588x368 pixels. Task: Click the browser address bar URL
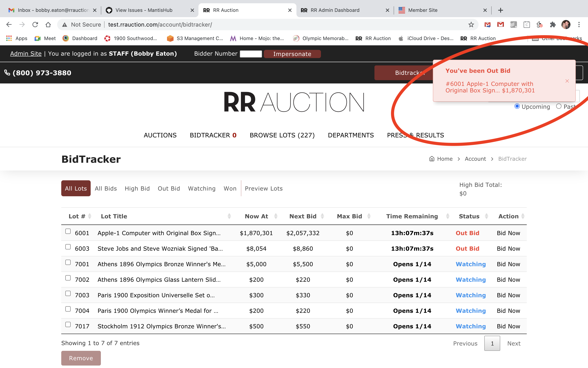point(160,25)
